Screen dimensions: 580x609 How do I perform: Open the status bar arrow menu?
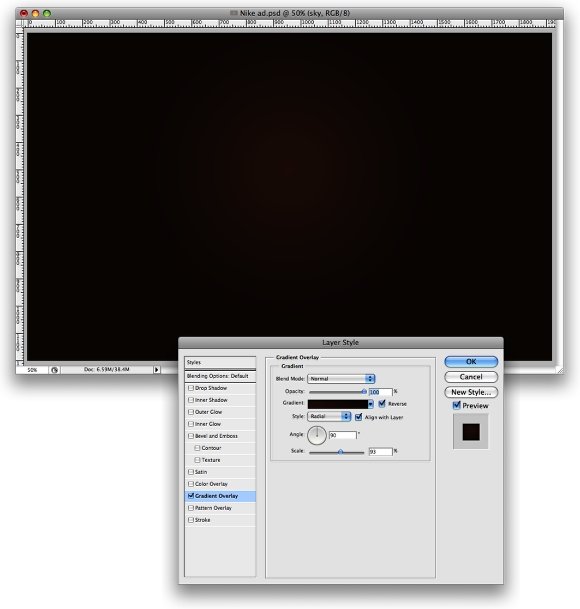click(x=157, y=370)
